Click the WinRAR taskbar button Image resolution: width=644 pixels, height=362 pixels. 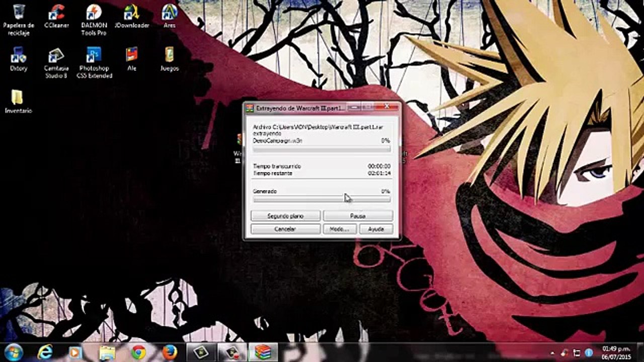pyautogui.click(x=263, y=352)
